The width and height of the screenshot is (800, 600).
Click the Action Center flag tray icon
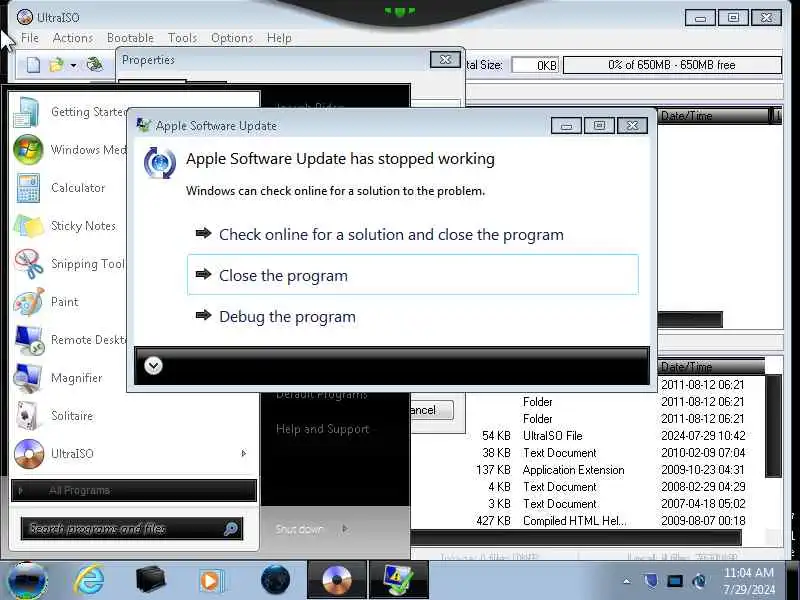click(x=650, y=581)
